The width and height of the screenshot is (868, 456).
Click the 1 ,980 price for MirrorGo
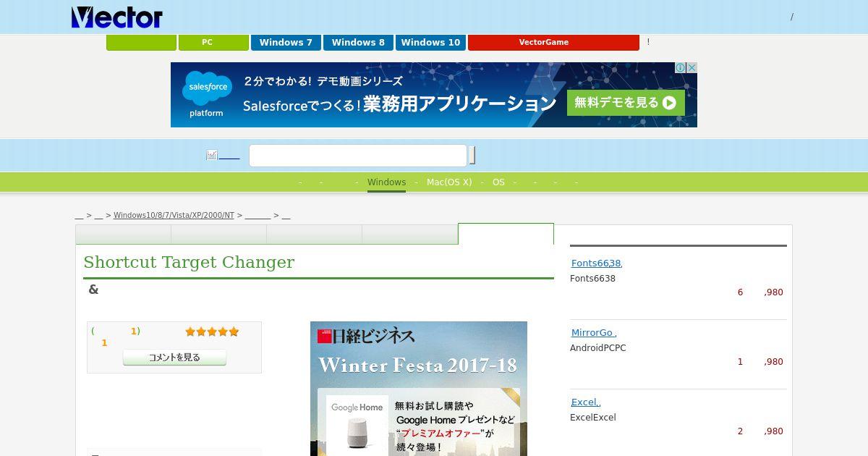pos(760,362)
